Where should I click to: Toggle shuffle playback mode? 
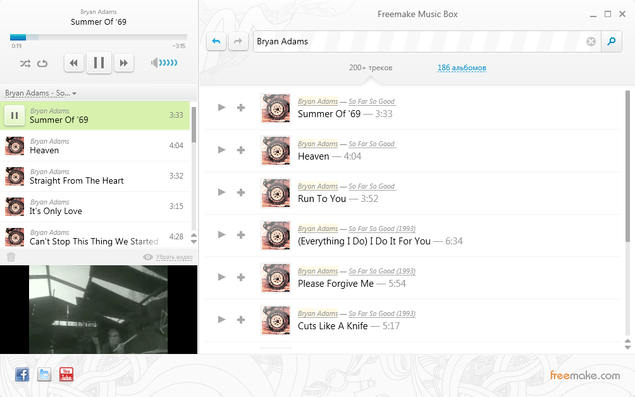(25, 64)
